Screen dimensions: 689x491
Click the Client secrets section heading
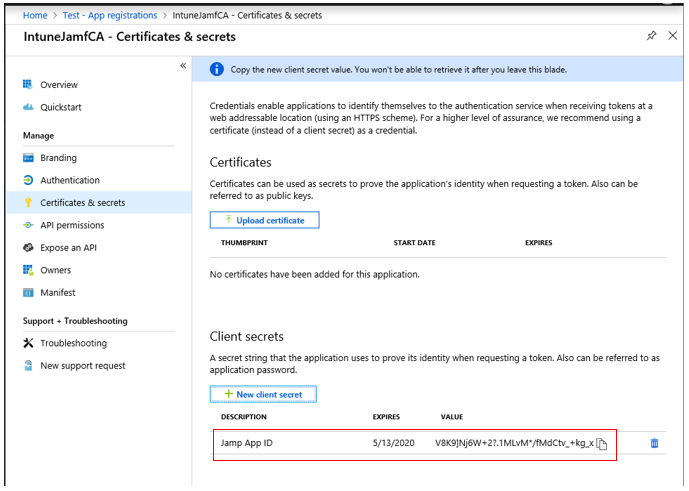247,337
